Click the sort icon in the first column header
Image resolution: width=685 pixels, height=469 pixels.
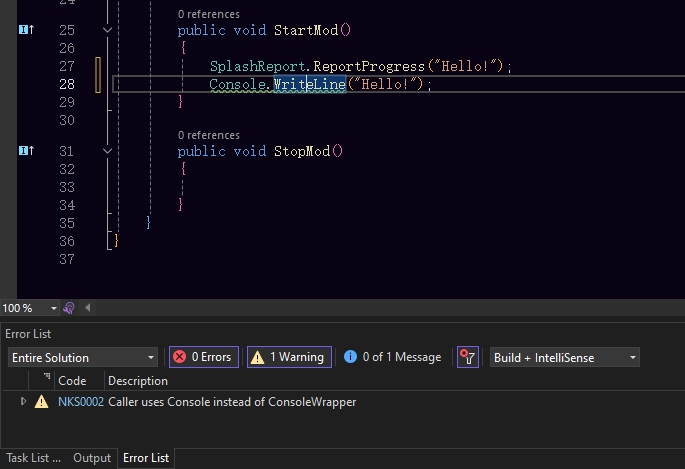click(x=47, y=379)
